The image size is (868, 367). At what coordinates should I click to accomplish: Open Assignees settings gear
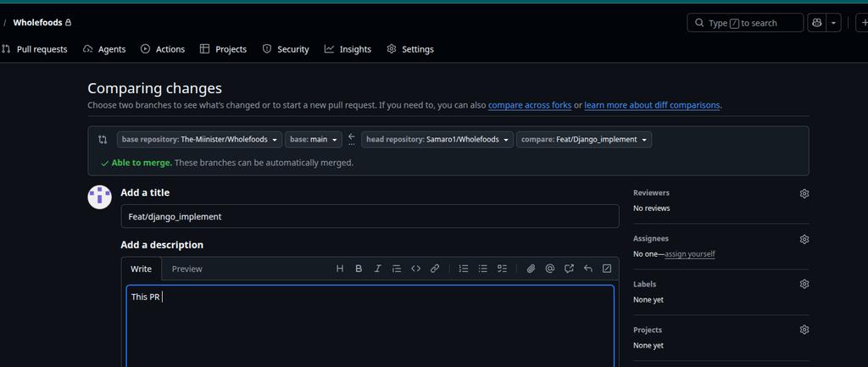coord(804,239)
